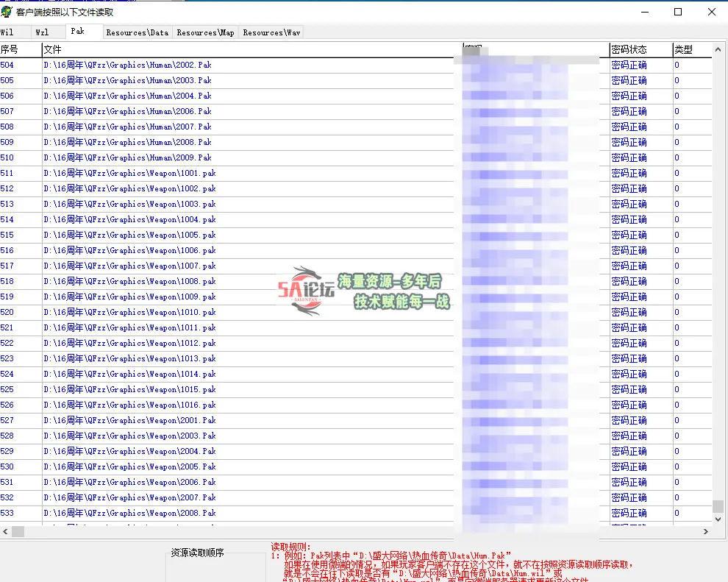Image resolution: width=728 pixels, height=582 pixels.
Task: Select row with Human\2008.Pak file path
Action: click(x=356, y=142)
